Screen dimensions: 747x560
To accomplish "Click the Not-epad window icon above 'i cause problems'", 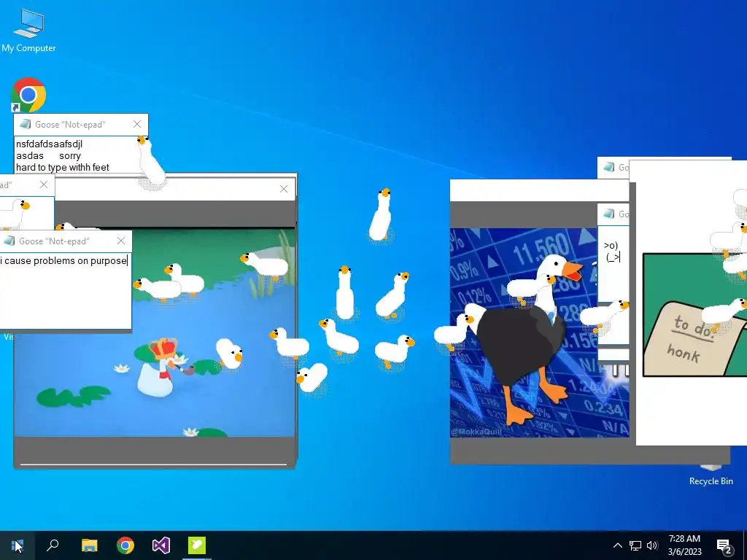I will tap(9, 241).
